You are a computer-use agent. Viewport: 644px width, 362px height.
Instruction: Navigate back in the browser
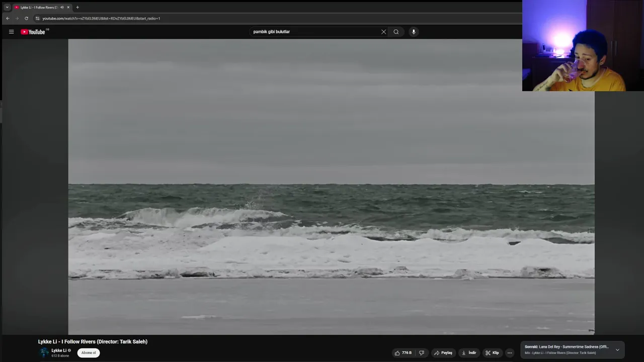(x=8, y=18)
